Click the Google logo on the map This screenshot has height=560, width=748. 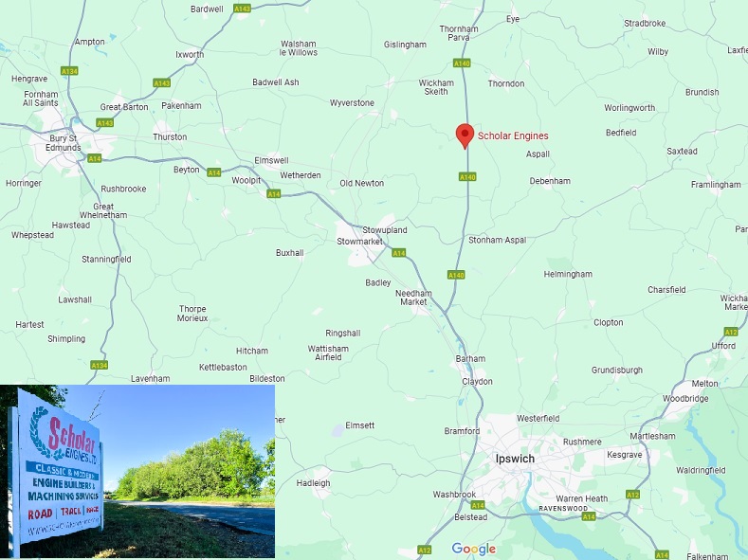[474, 549]
